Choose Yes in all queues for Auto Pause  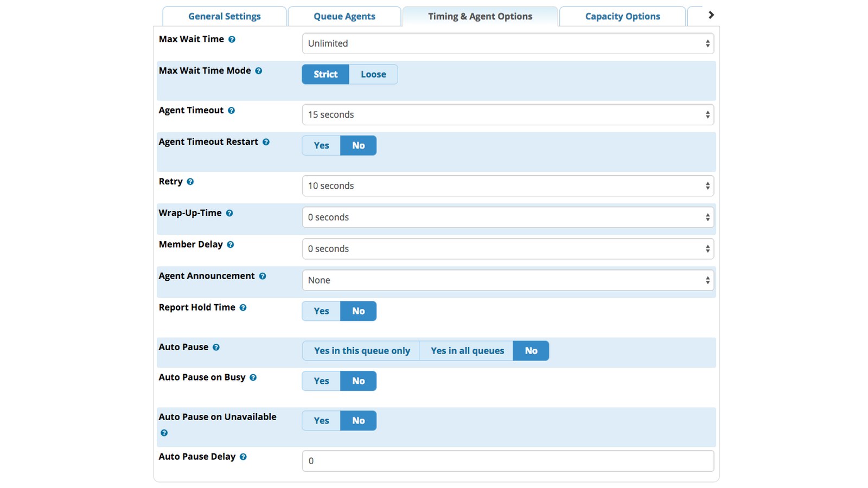(x=467, y=351)
